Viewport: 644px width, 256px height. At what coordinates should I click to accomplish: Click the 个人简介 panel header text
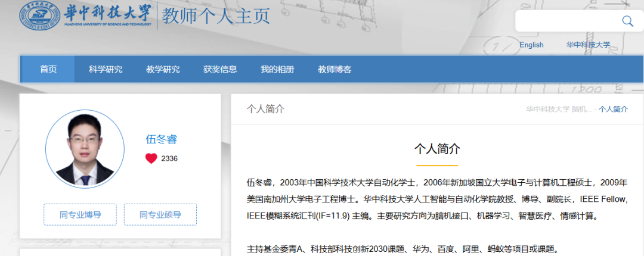coord(265,109)
